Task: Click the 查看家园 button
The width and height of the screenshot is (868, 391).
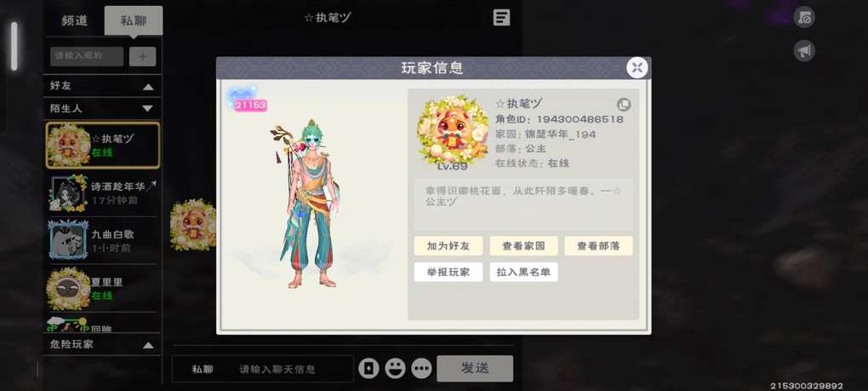Action: click(523, 246)
